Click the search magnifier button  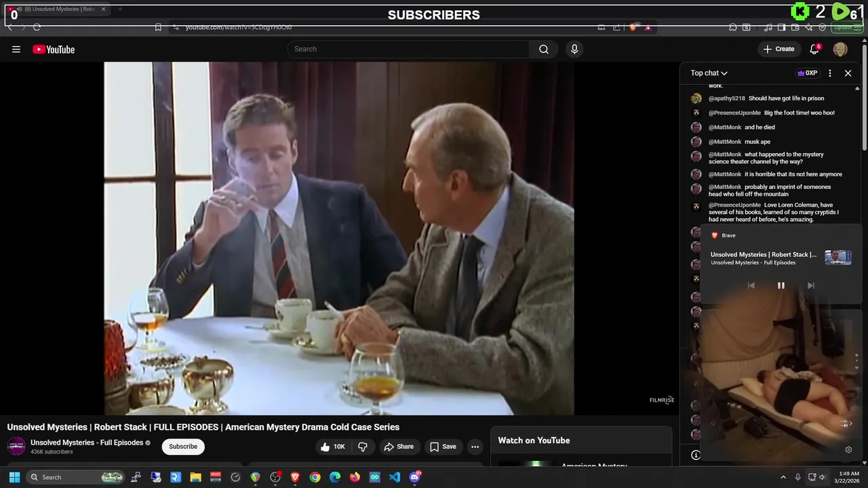click(544, 49)
